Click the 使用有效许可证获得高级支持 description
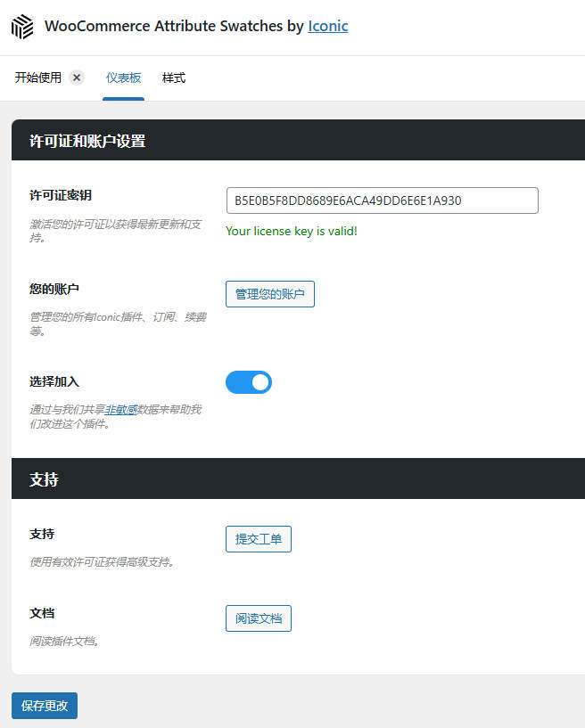The image size is (585, 728). (103, 562)
